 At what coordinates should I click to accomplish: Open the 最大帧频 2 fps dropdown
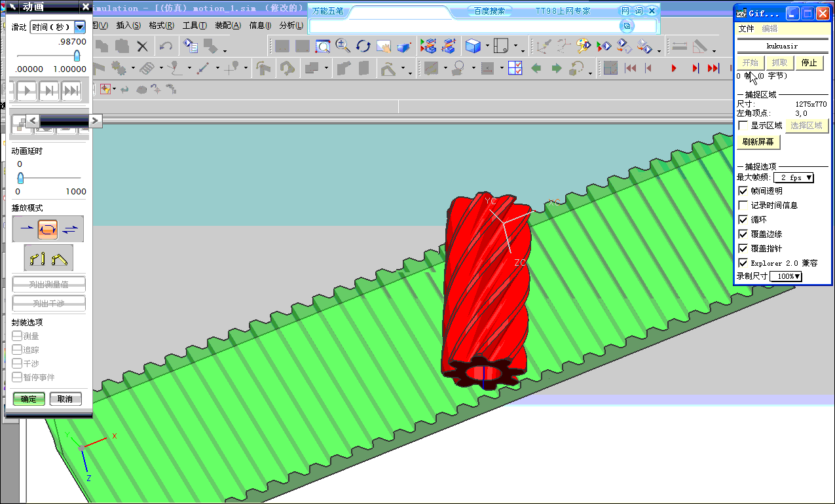pyautogui.click(x=793, y=177)
